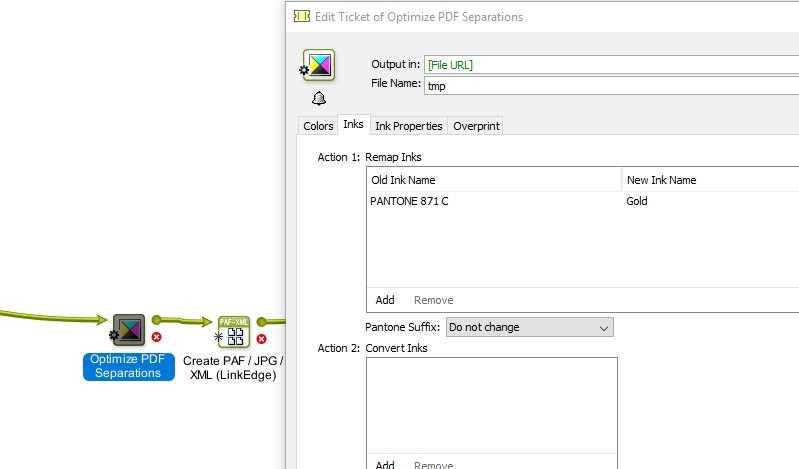Open the Overprint tab
The height and width of the screenshot is (469, 799).
point(476,126)
